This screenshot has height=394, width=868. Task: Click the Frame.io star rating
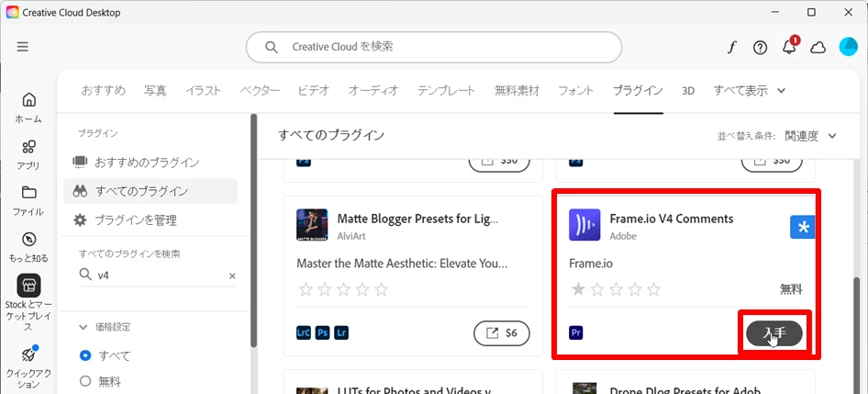pos(616,289)
